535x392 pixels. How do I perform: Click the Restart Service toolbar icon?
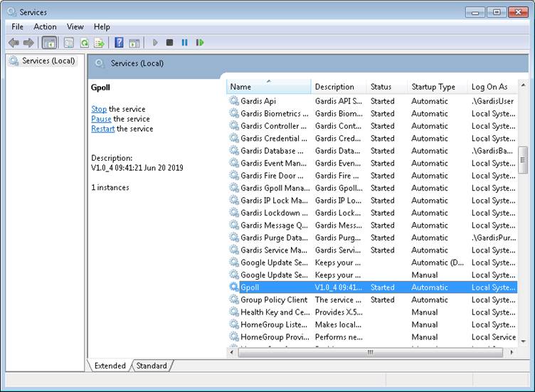[x=200, y=43]
